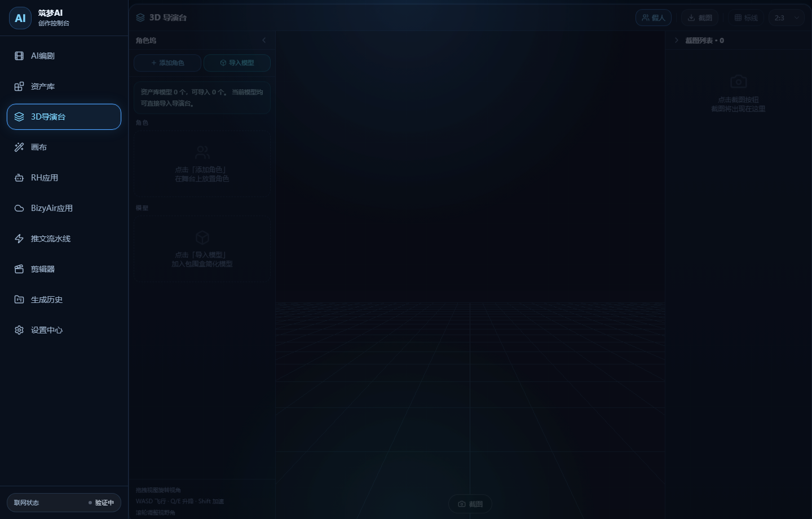The image size is (812, 519).
Task: Open 推文流水线 pipeline page
Action: [64, 239]
